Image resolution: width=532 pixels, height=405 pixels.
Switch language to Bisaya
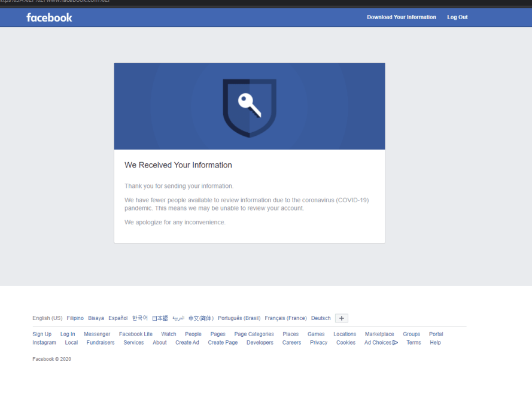click(x=96, y=318)
